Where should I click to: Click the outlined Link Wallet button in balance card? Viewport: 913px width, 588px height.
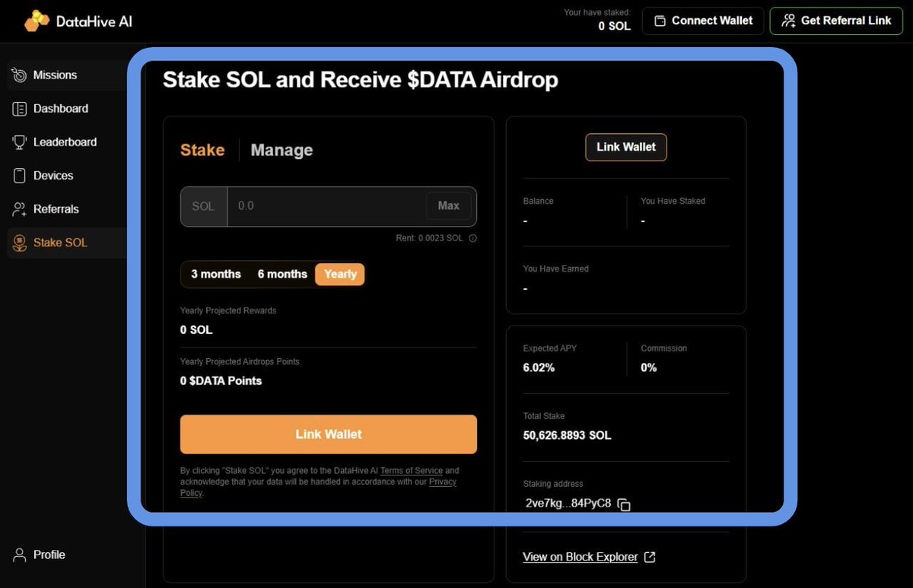pos(626,147)
